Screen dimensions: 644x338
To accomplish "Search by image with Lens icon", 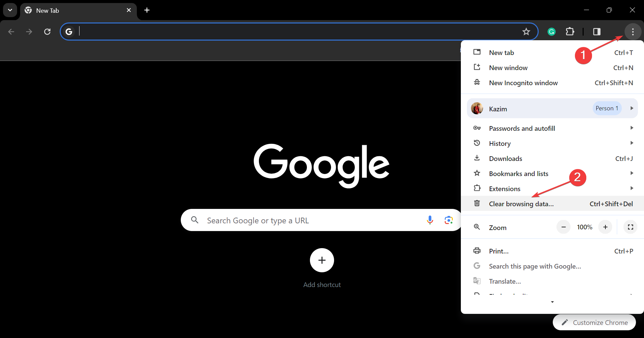I will [x=448, y=220].
